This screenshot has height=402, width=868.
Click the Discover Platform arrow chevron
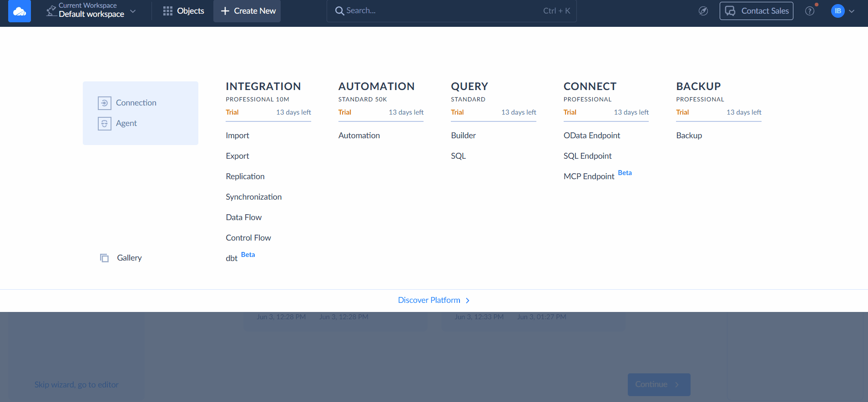coord(467,301)
